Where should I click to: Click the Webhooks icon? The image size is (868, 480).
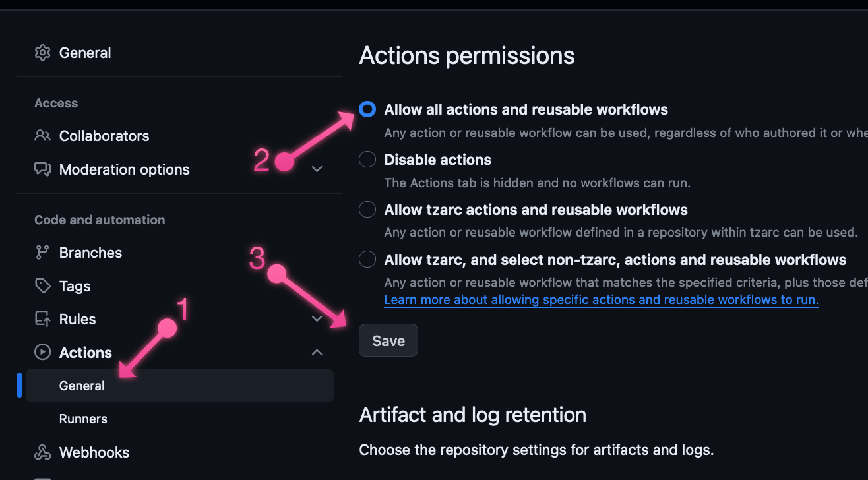tap(42, 452)
